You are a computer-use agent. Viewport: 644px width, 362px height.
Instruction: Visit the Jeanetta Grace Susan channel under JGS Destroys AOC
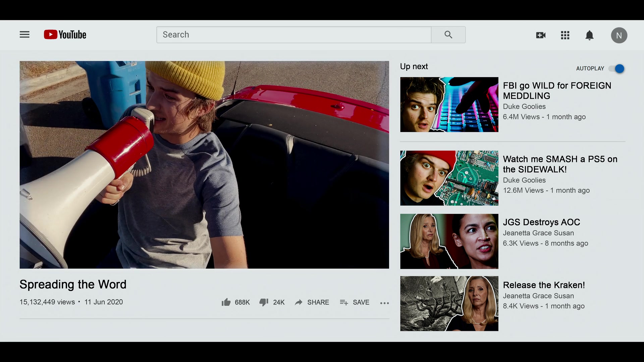click(x=538, y=233)
